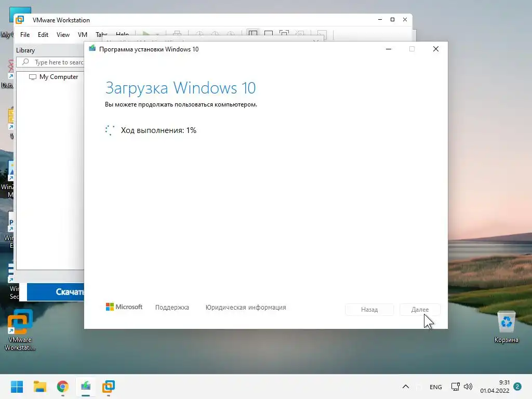Click the Далее button in Windows 10 setup

[x=420, y=310]
